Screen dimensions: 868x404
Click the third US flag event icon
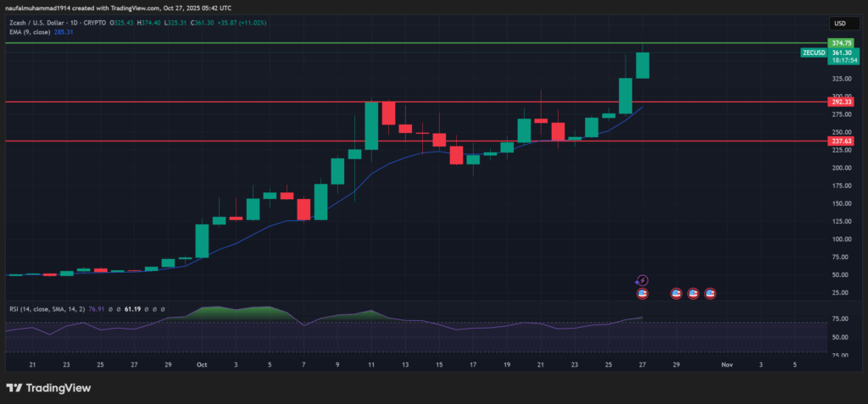693,293
